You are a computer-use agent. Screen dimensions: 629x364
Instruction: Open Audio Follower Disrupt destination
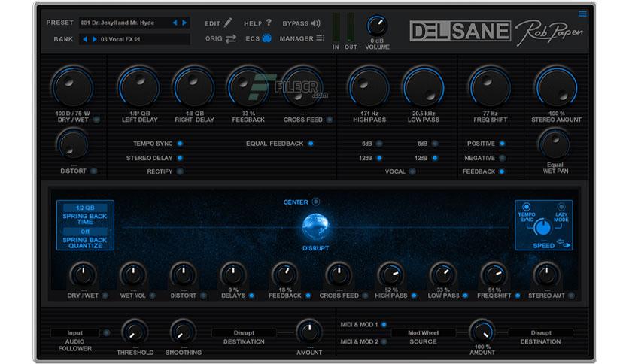pos(244,332)
